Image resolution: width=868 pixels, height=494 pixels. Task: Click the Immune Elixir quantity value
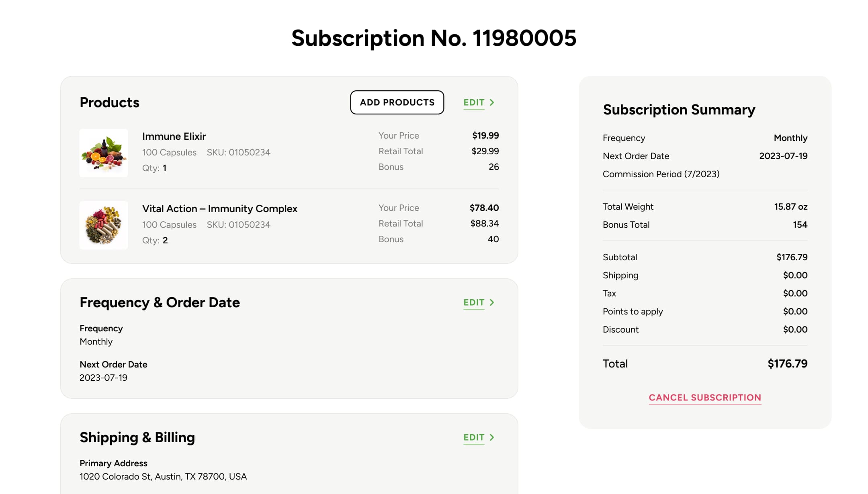coord(164,168)
